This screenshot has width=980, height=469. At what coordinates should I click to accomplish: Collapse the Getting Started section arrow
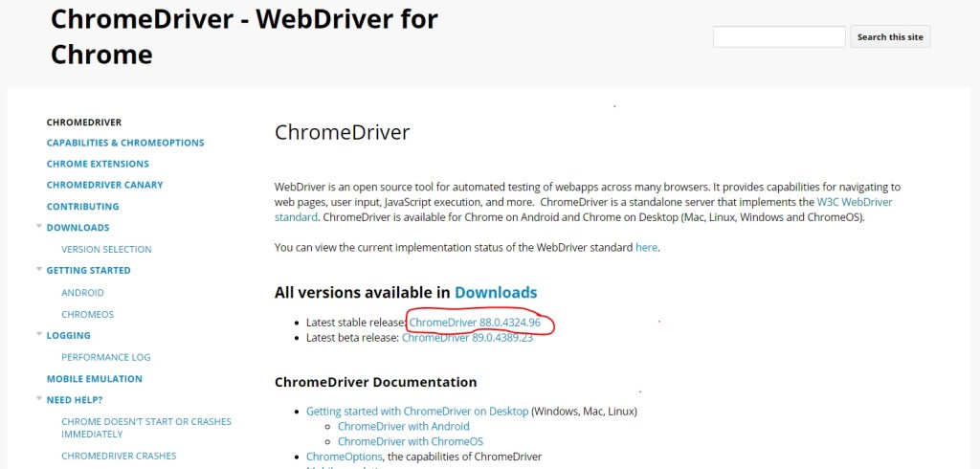(39, 270)
